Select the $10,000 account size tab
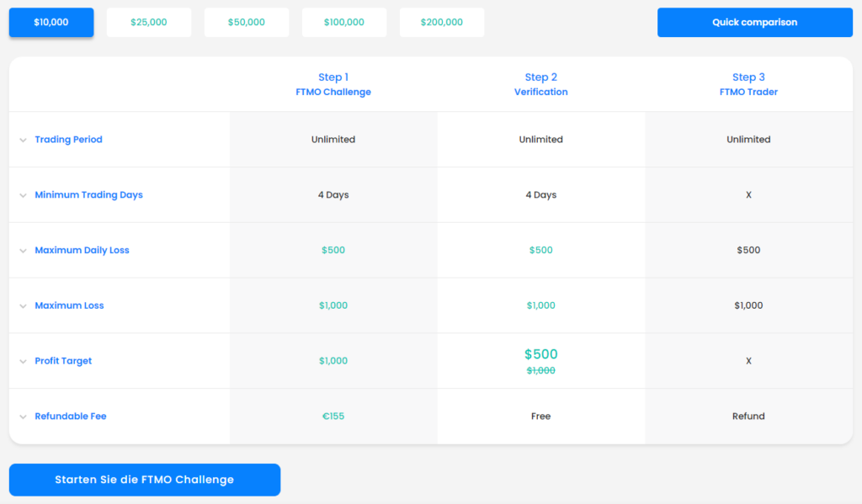 pyautogui.click(x=51, y=23)
